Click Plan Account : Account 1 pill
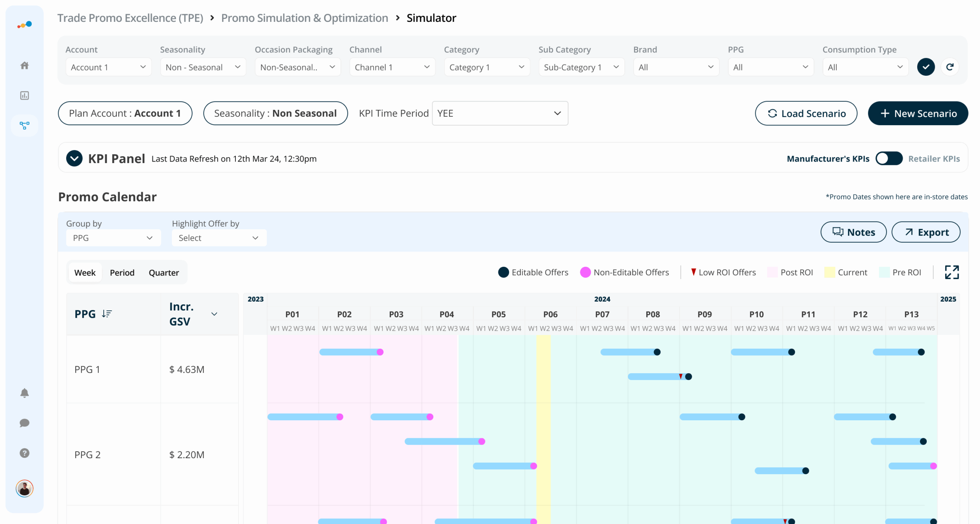This screenshot has width=980, height=524. (x=125, y=113)
